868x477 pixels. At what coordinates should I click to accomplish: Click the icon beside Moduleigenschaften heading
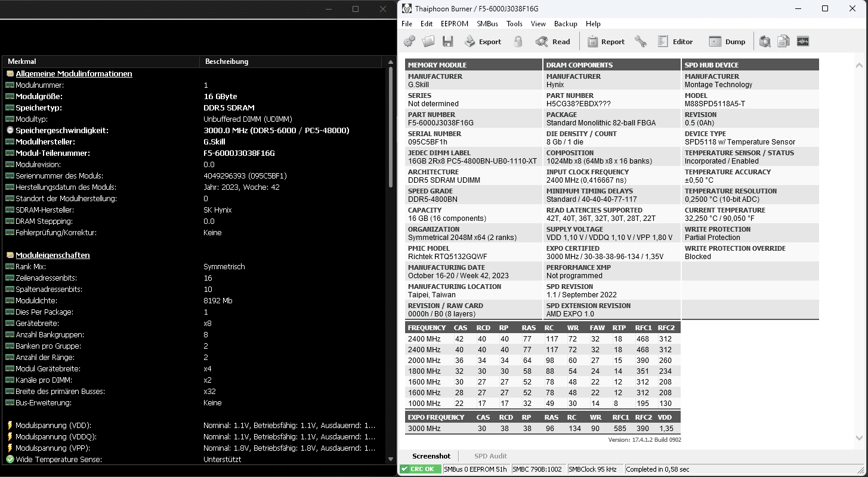point(10,256)
